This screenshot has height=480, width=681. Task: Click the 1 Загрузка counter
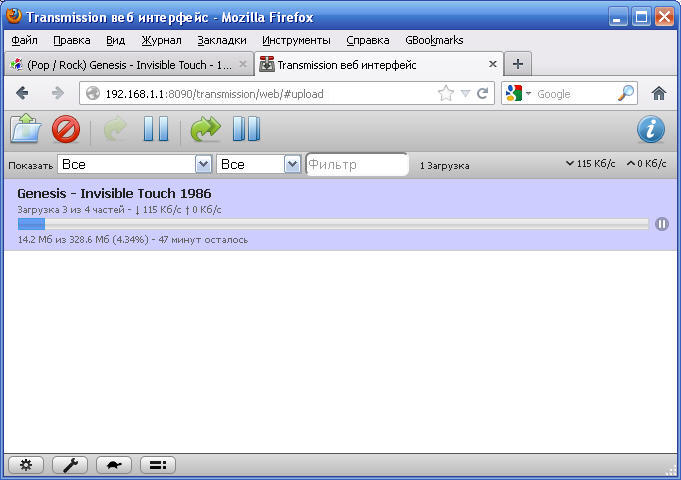point(444,166)
